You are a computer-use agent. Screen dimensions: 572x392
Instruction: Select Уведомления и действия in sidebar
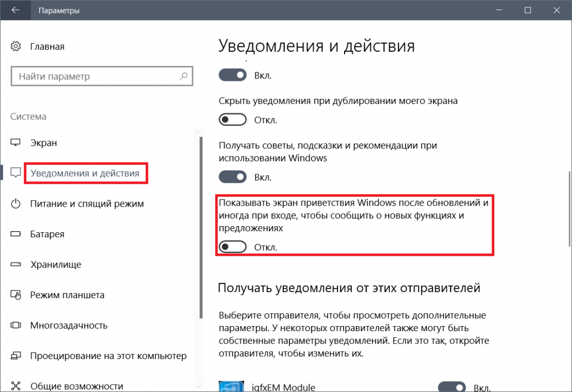(85, 173)
